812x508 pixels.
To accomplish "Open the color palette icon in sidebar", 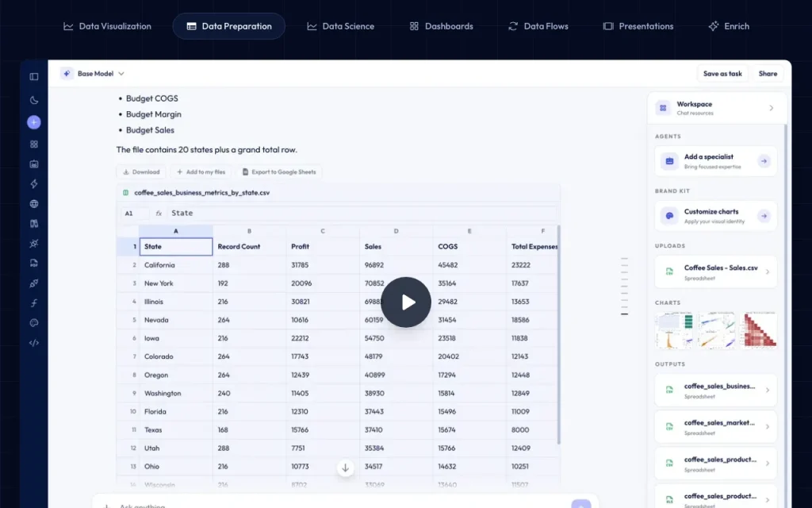I will 34,323.
